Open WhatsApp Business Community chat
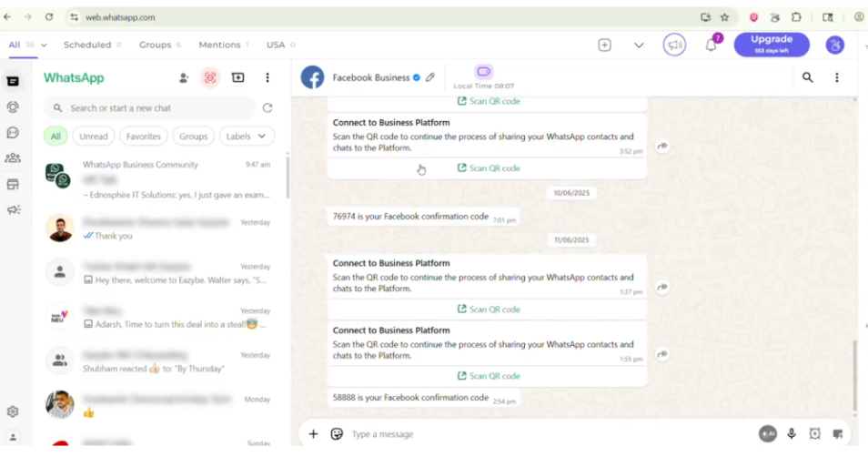Image resolution: width=868 pixels, height=457 pixels. pyautogui.click(x=159, y=179)
